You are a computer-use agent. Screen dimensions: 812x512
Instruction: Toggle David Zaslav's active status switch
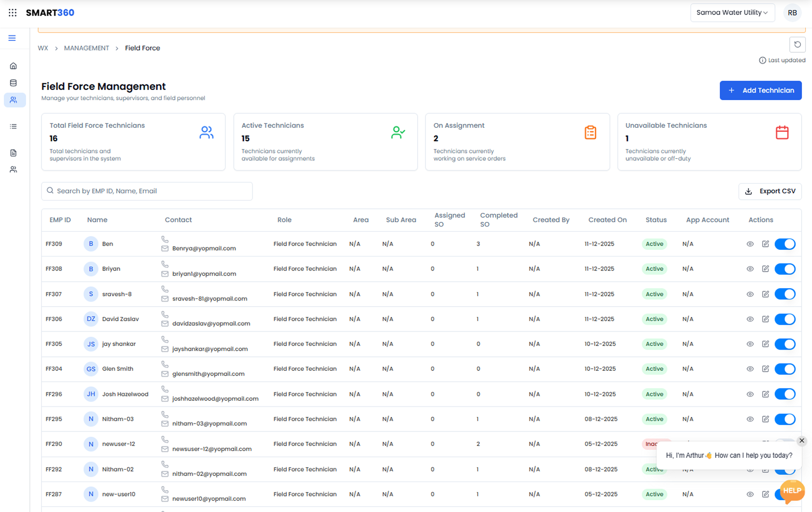[x=785, y=319]
